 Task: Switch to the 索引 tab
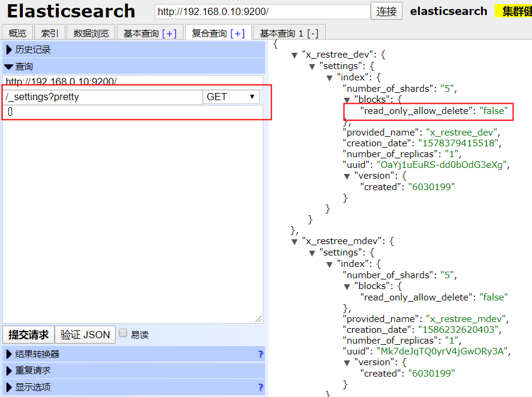coord(50,33)
